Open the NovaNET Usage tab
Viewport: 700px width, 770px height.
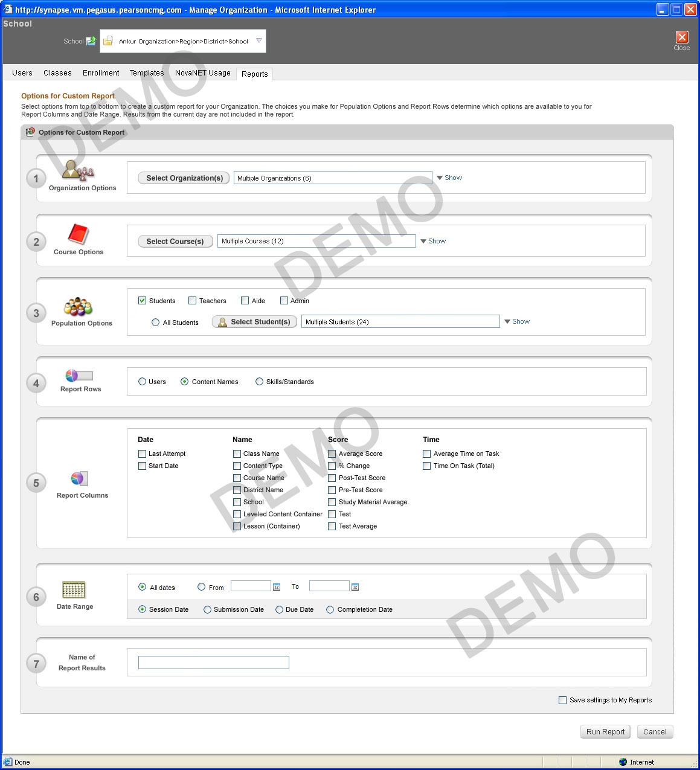point(202,73)
